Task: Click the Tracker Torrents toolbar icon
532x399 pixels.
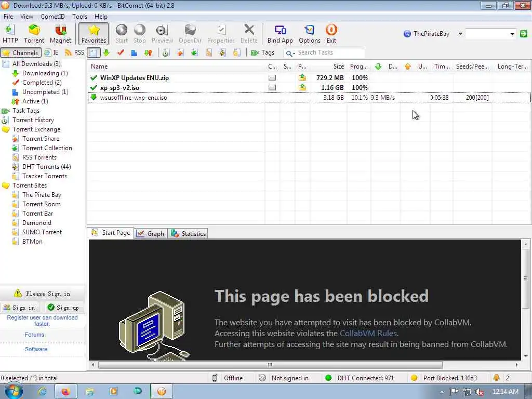Action: point(236,52)
